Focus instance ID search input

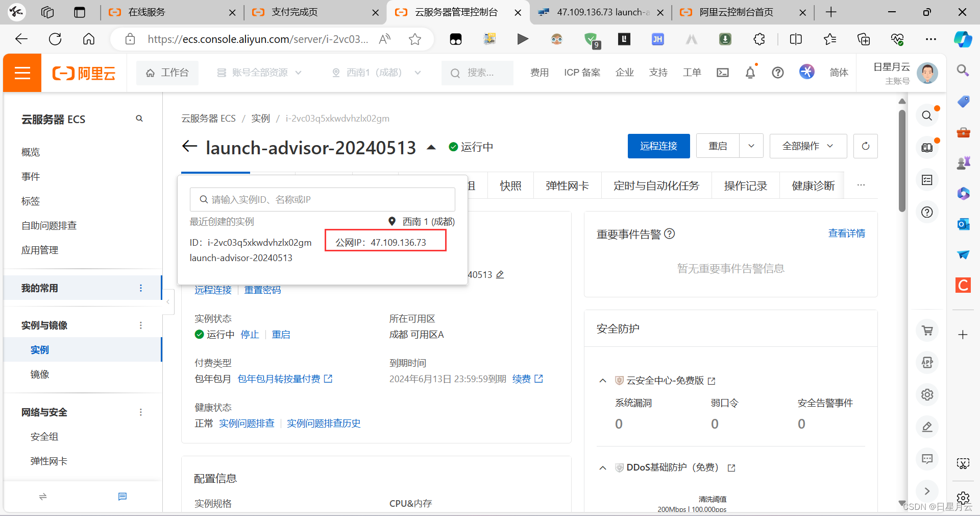(323, 200)
